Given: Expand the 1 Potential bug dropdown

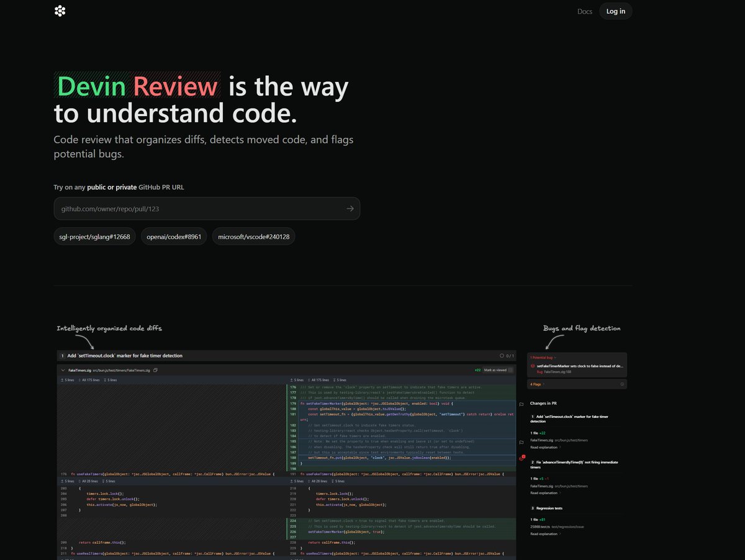Looking at the screenshot, I should pyautogui.click(x=543, y=358).
